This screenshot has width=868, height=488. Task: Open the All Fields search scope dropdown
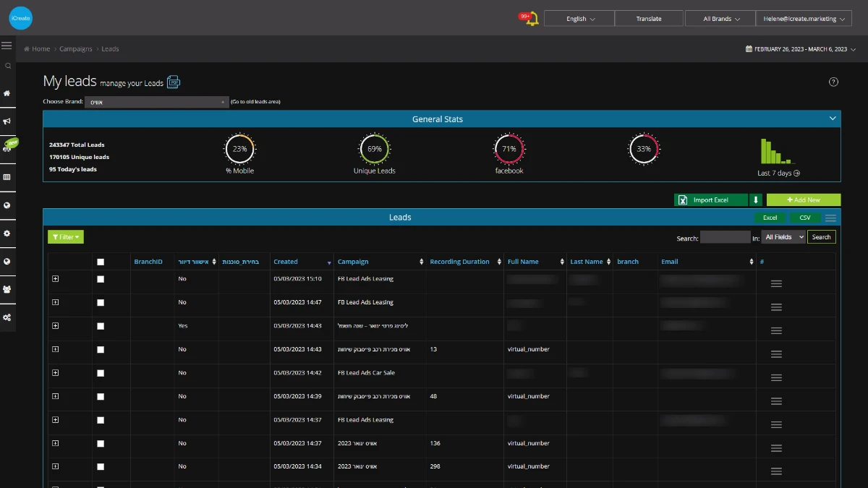click(783, 237)
